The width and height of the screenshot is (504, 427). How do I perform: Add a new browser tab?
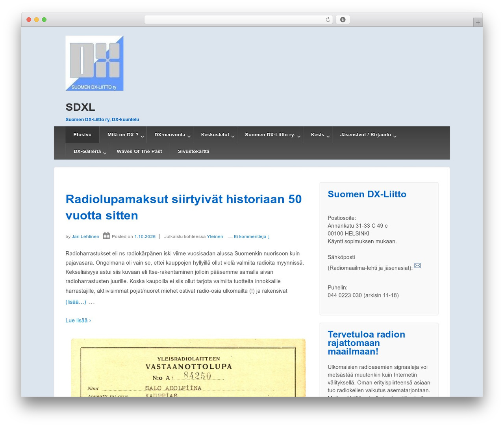pos(478,22)
